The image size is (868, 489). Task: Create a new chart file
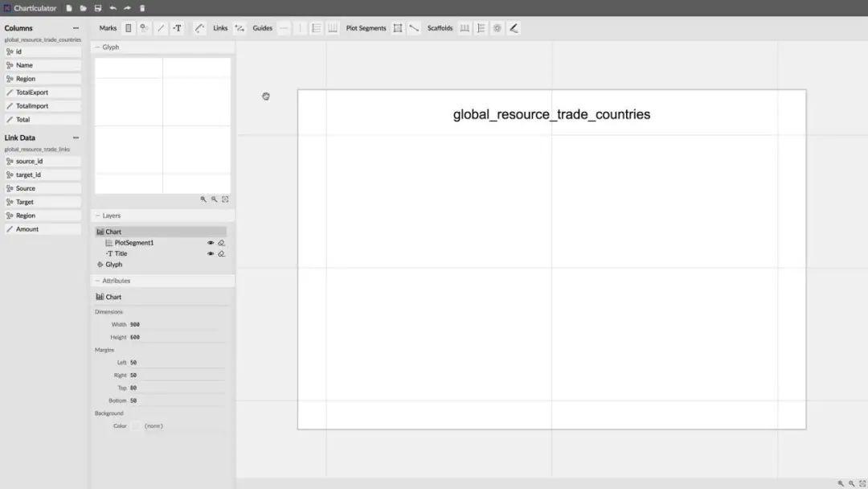[68, 8]
